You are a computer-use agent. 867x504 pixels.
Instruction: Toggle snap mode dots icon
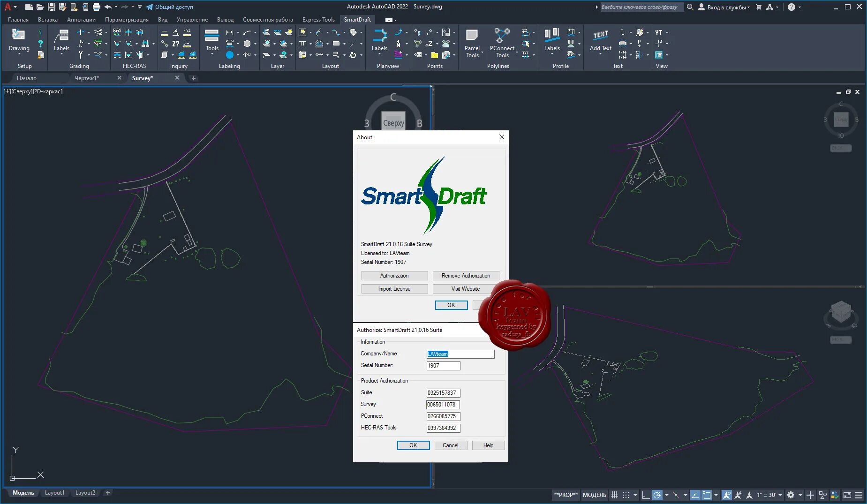pyautogui.click(x=626, y=495)
